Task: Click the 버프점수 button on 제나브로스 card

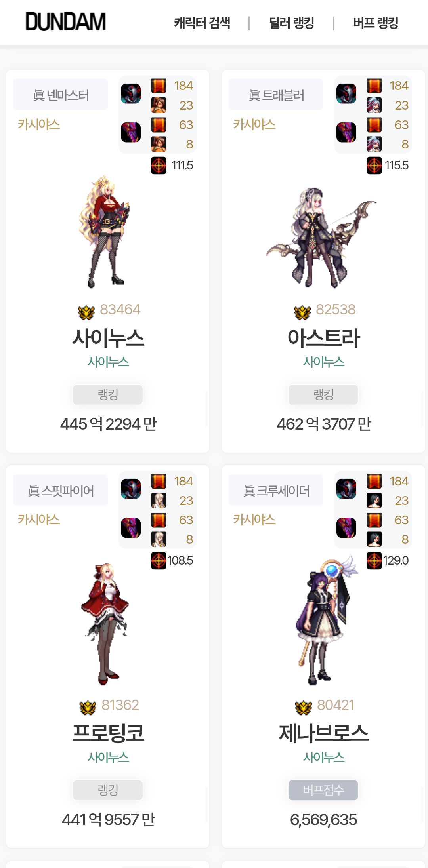Action: pyautogui.click(x=323, y=790)
